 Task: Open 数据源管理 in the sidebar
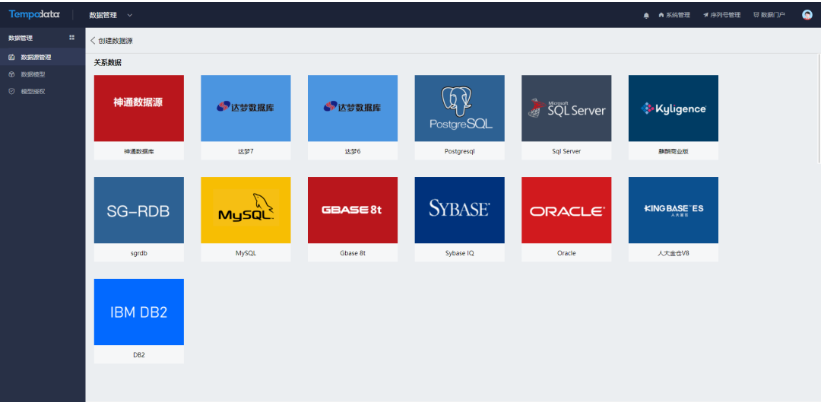coord(35,57)
